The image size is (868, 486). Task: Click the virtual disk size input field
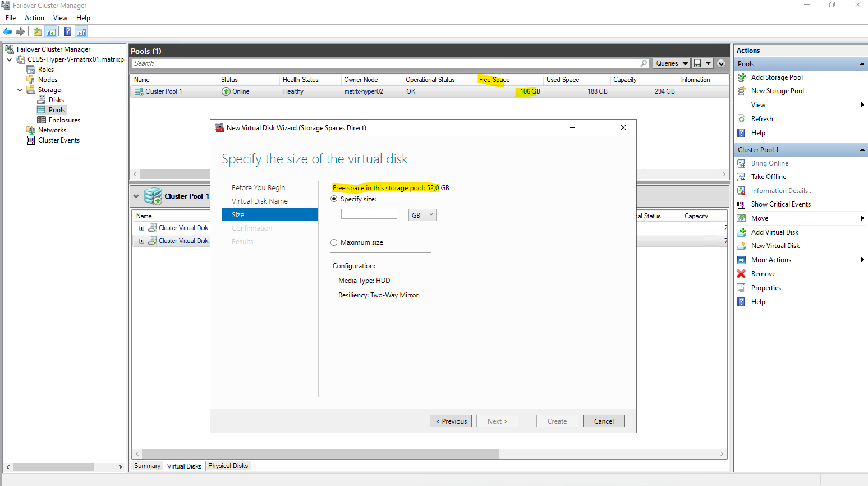tap(369, 214)
